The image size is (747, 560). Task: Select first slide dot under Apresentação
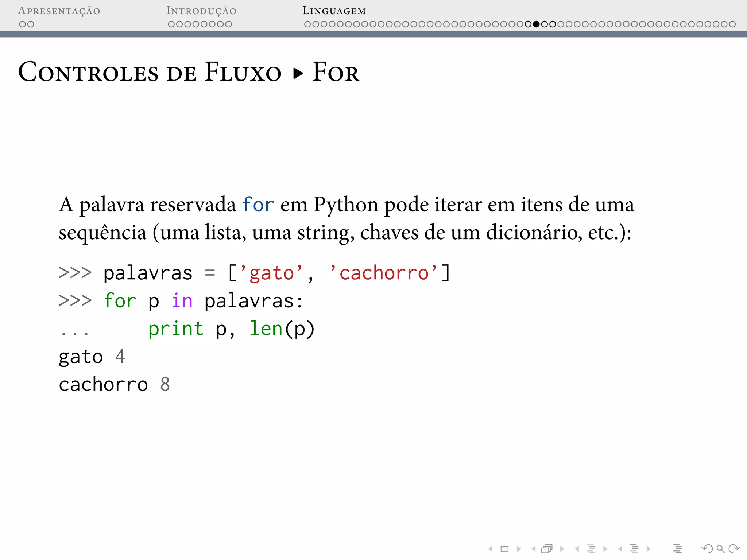(x=23, y=24)
